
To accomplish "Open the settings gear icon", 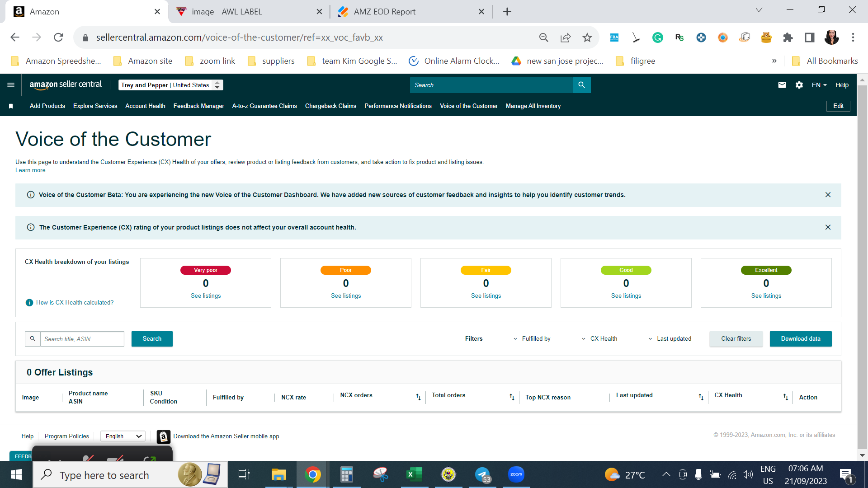I will (799, 85).
